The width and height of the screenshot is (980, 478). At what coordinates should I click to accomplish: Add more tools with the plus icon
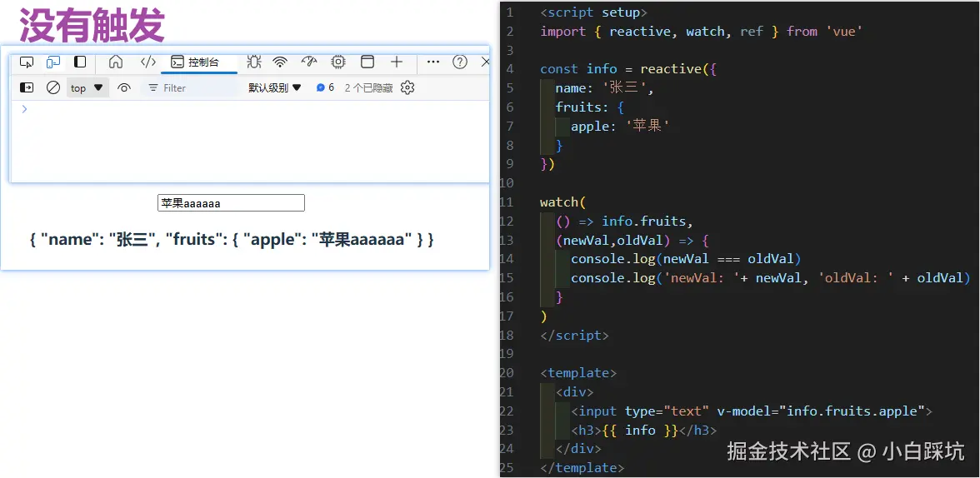coord(397,62)
